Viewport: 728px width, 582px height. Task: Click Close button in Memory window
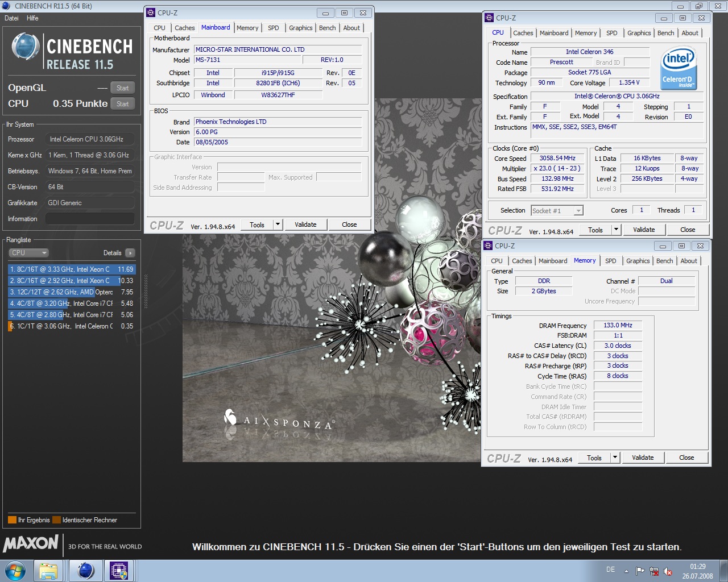[686, 458]
